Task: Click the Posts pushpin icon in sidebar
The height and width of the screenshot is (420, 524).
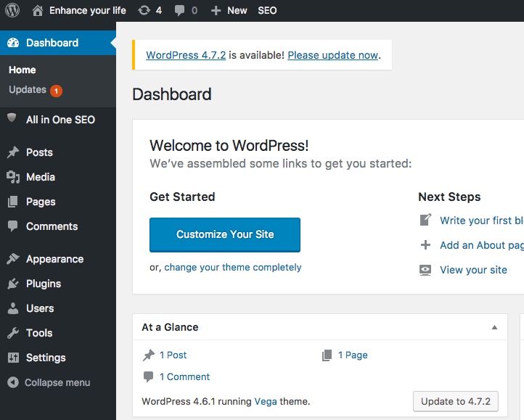Action: (13, 152)
